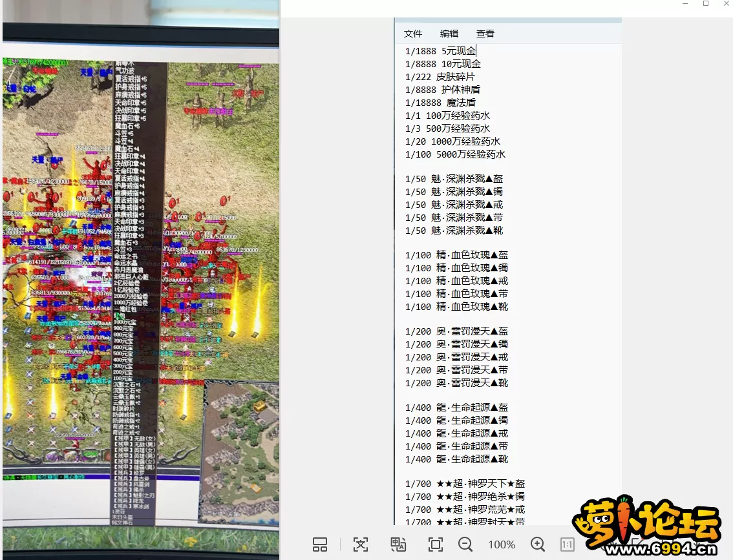Click the minimap in the game photo
This screenshot has width=733, height=560.
239,451
